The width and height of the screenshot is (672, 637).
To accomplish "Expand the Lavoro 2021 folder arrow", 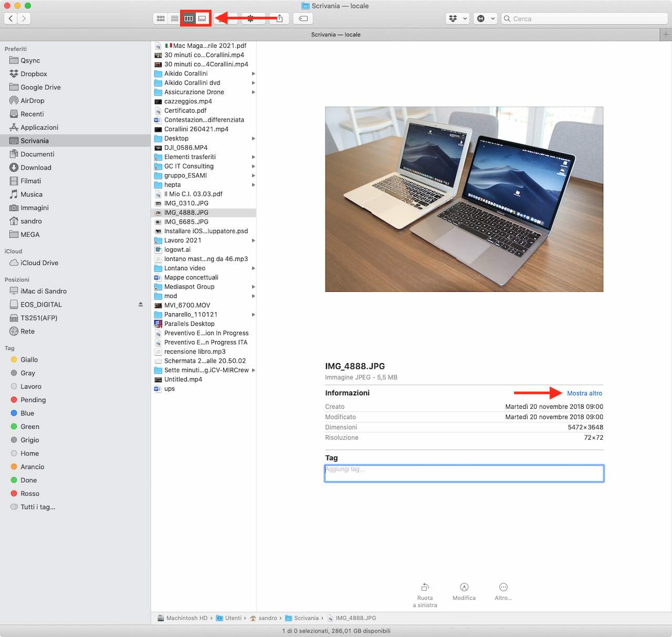I will [x=254, y=240].
